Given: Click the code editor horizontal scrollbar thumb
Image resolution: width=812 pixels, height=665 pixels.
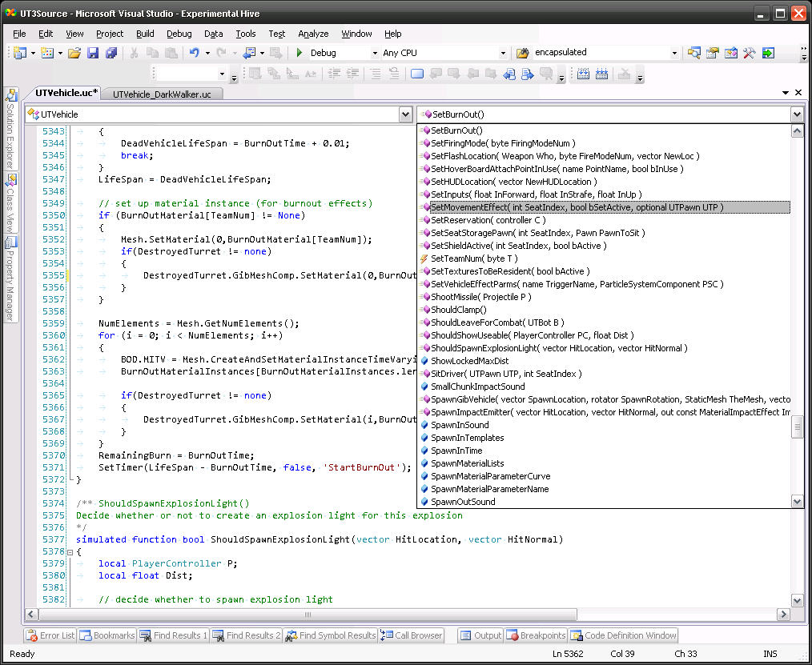Looking at the screenshot, I should click(x=308, y=615).
